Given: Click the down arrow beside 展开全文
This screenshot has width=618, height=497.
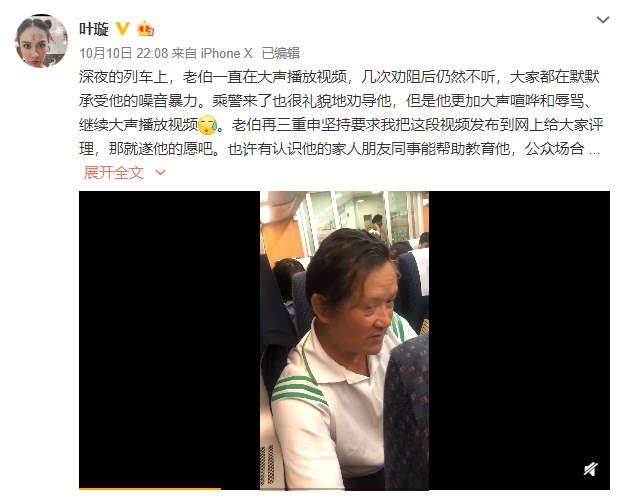Looking at the screenshot, I should (x=160, y=172).
